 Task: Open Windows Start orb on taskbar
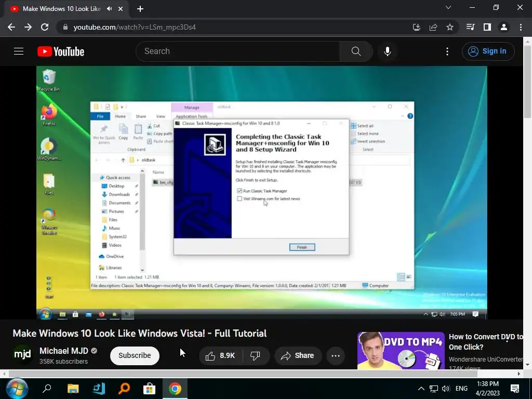tap(16, 389)
